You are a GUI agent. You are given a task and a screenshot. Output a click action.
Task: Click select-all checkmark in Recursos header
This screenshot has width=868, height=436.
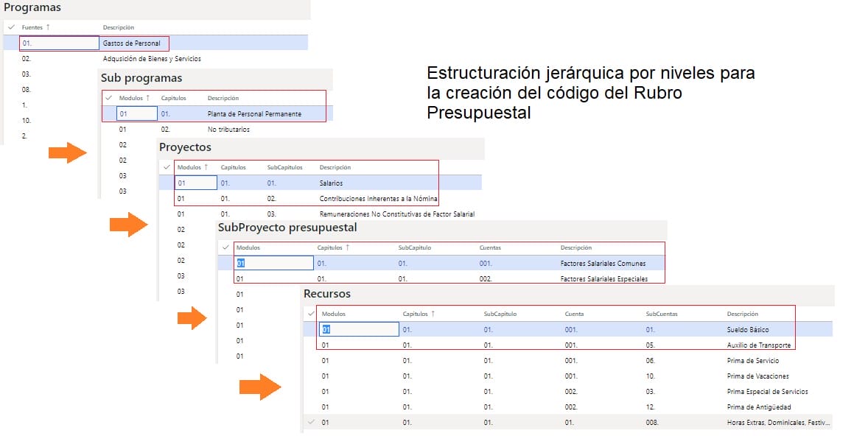(x=310, y=314)
